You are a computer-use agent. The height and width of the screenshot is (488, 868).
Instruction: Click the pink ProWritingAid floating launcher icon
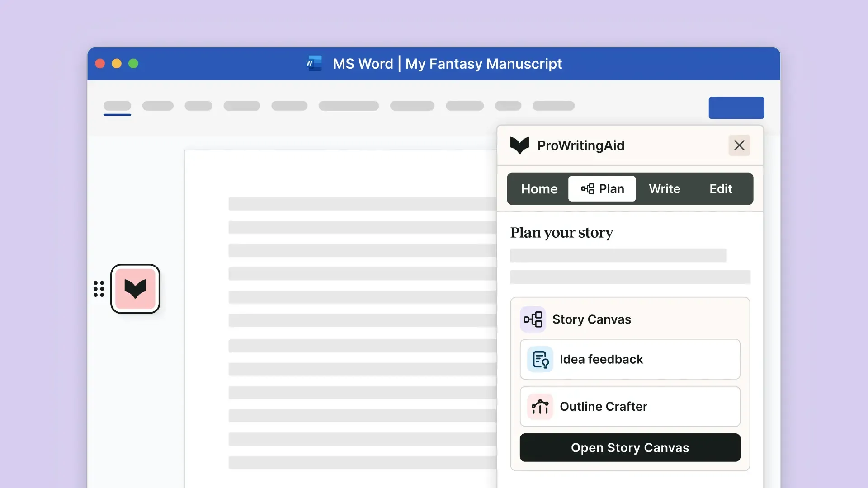pyautogui.click(x=135, y=289)
